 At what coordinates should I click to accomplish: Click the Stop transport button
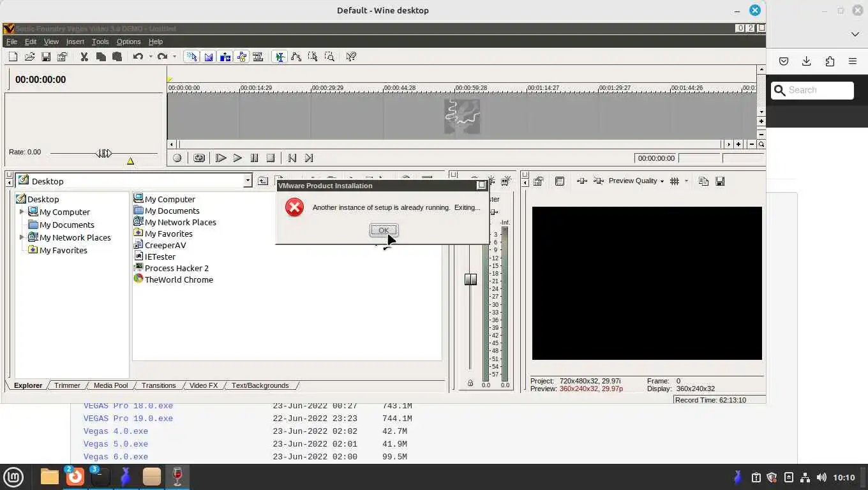click(x=271, y=158)
